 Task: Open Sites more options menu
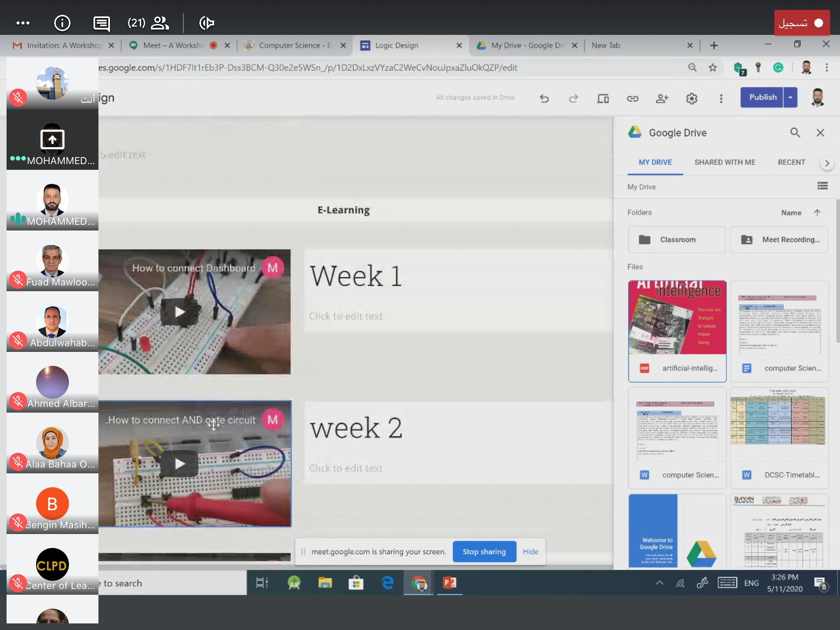click(x=721, y=98)
